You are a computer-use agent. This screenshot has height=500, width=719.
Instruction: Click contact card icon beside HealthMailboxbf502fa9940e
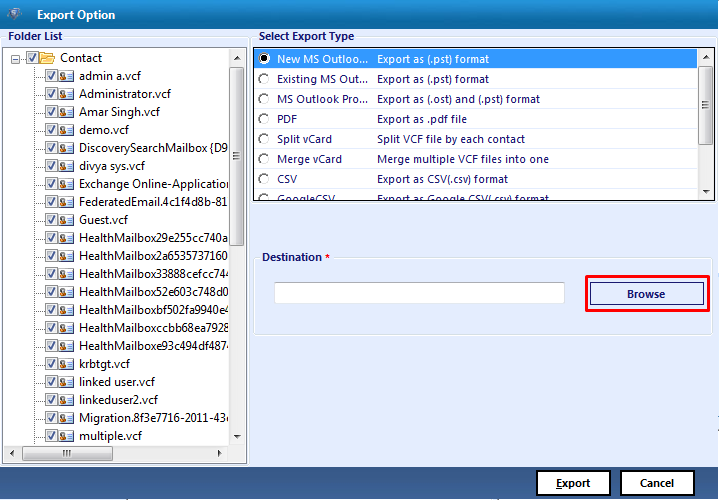66,310
